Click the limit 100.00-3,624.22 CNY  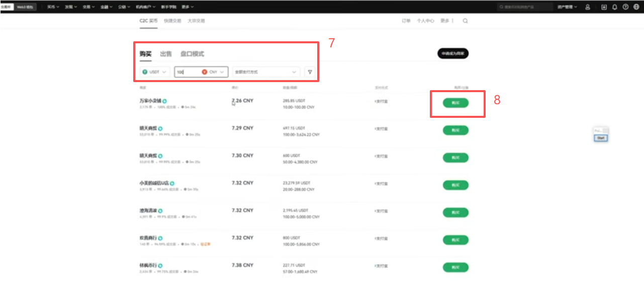(x=300, y=135)
